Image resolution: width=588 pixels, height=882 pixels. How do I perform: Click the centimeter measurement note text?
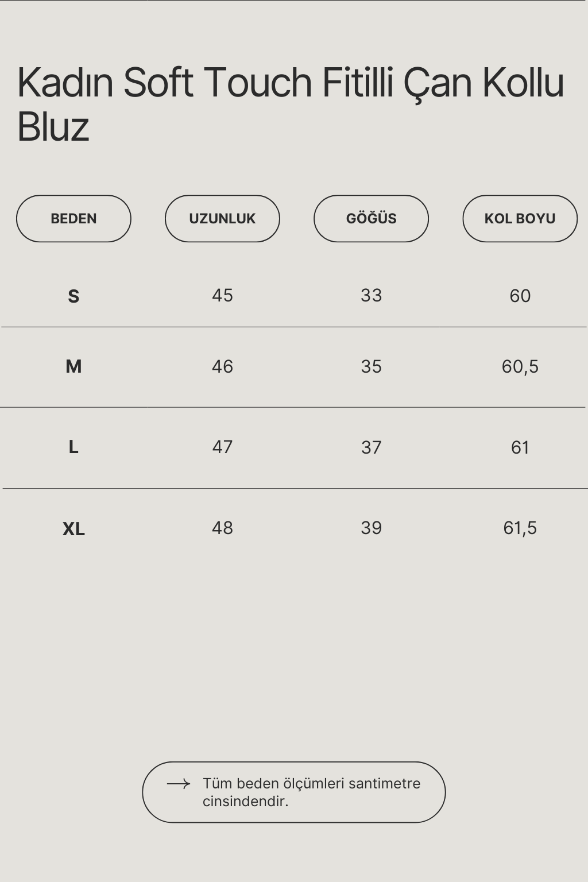click(x=311, y=792)
